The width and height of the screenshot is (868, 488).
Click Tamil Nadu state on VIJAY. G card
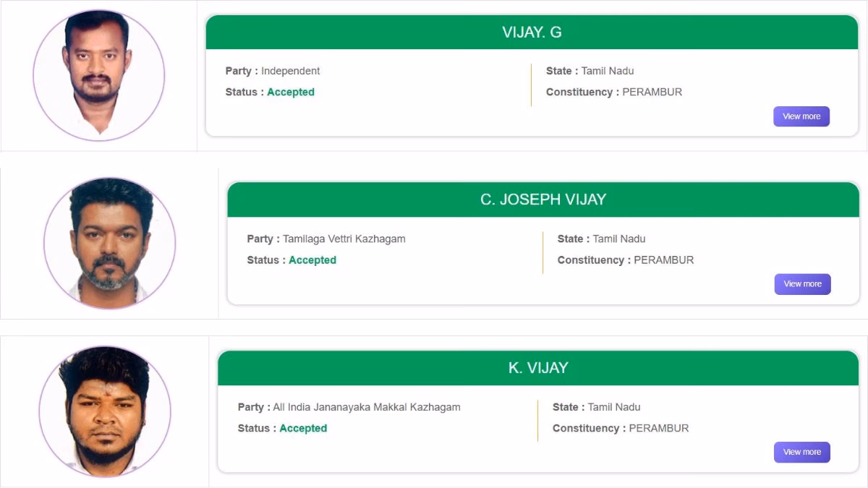tap(608, 71)
